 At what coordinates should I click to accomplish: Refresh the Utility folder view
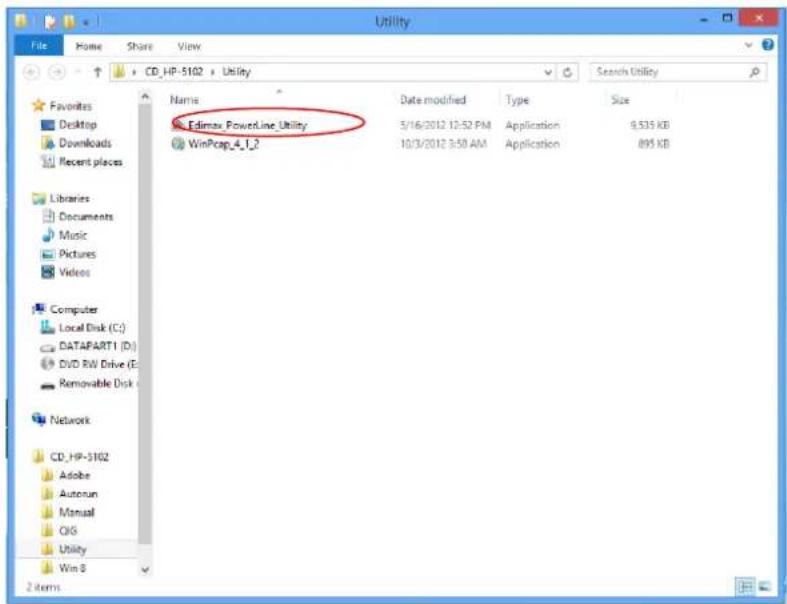click(x=568, y=72)
